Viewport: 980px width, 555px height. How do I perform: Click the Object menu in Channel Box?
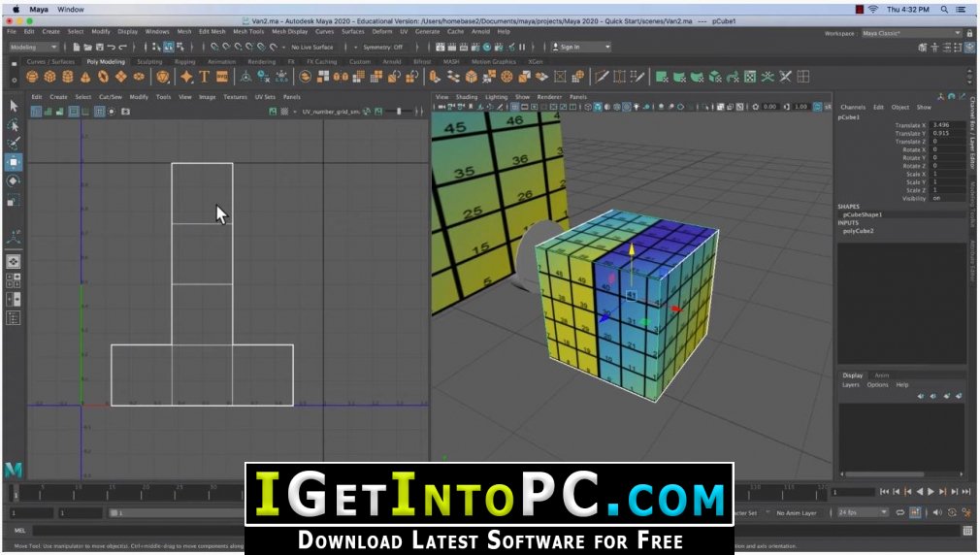point(900,107)
